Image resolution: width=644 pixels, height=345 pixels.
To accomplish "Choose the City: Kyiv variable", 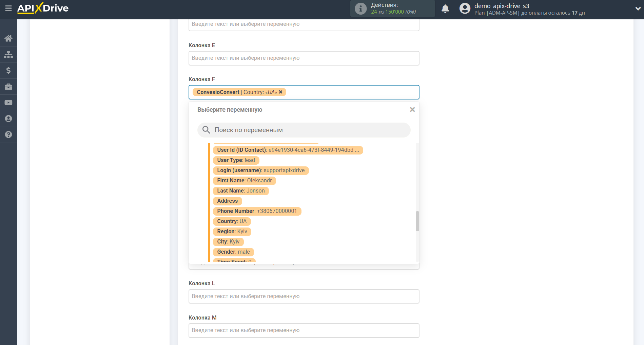I will tap(228, 242).
